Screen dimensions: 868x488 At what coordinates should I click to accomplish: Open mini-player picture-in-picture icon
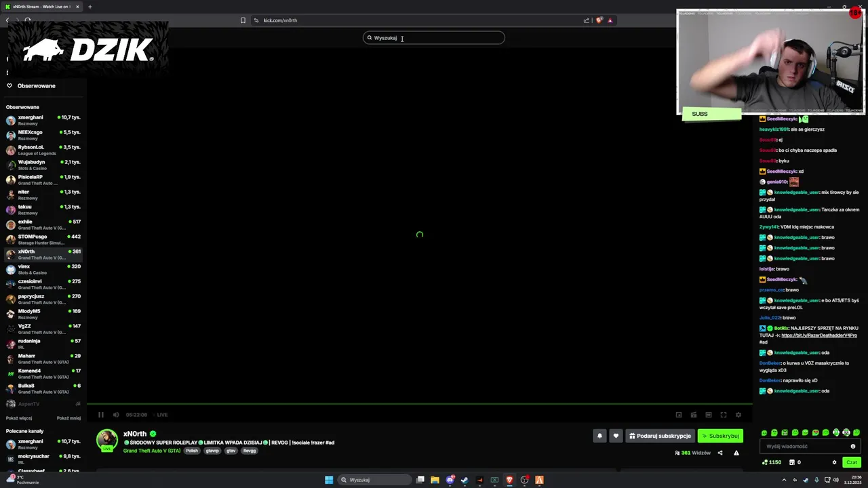point(679,415)
